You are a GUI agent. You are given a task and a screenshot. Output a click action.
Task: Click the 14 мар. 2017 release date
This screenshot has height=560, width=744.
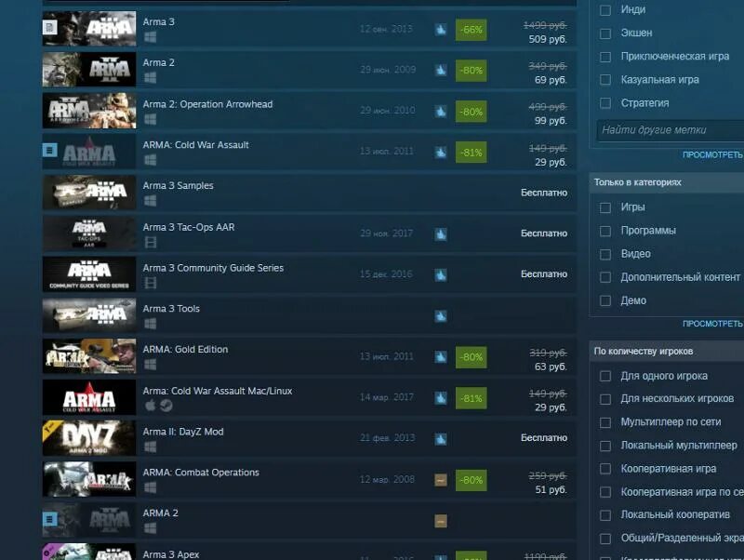pyautogui.click(x=386, y=397)
